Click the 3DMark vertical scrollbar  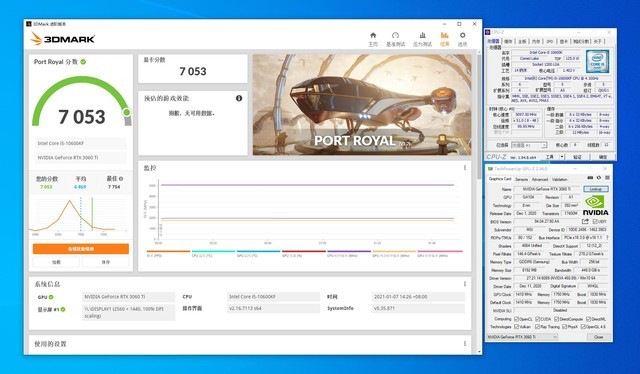(479, 118)
